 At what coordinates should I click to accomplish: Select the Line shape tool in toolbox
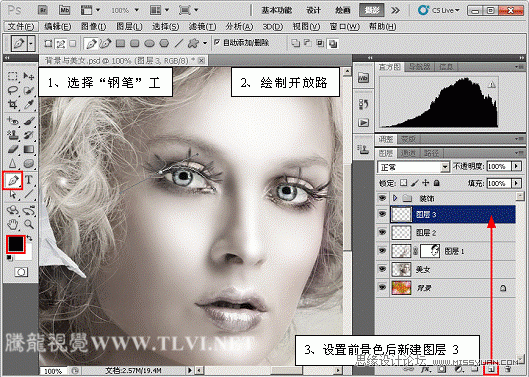click(x=29, y=194)
